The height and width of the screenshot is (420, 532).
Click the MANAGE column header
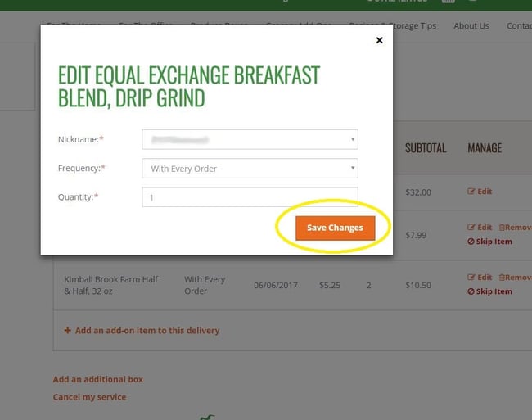[485, 148]
